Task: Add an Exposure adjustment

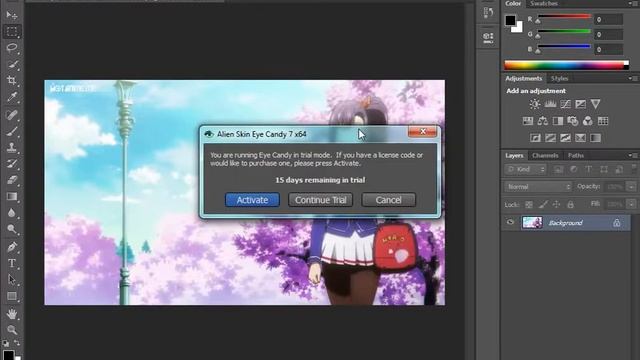Action: (x=580, y=104)
